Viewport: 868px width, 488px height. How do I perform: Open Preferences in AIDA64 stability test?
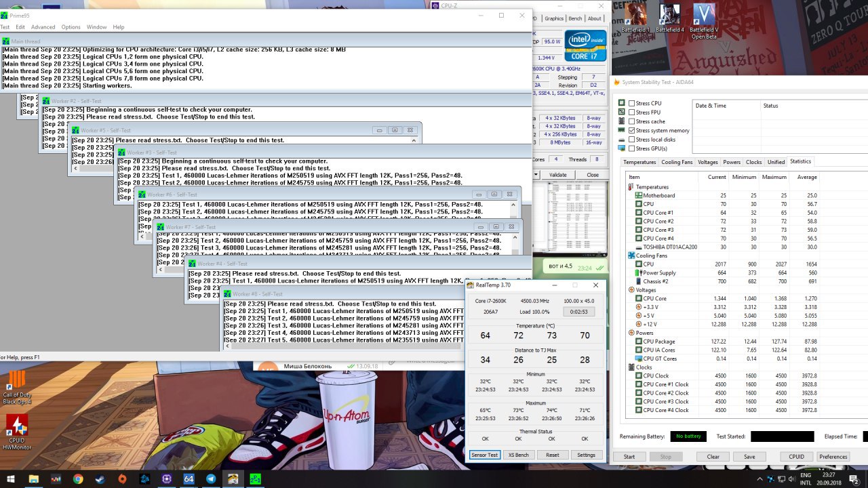(x=833, y=457)
